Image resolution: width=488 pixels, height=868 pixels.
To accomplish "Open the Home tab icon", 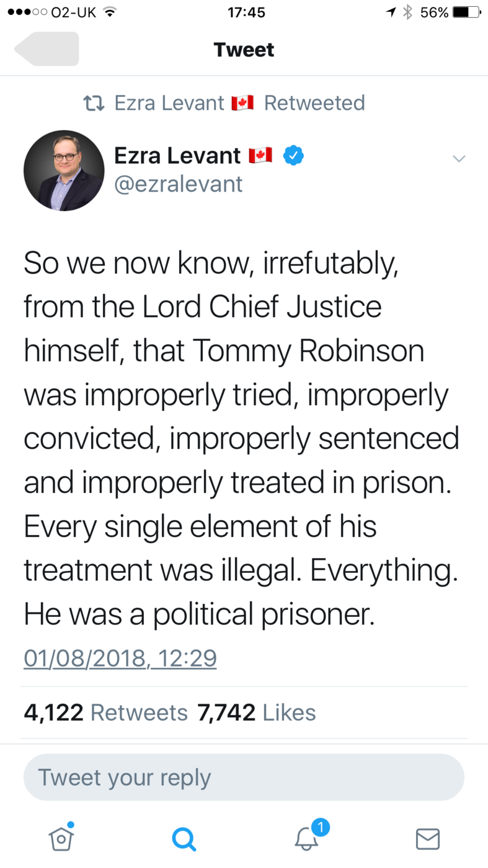I will point(61,838).
